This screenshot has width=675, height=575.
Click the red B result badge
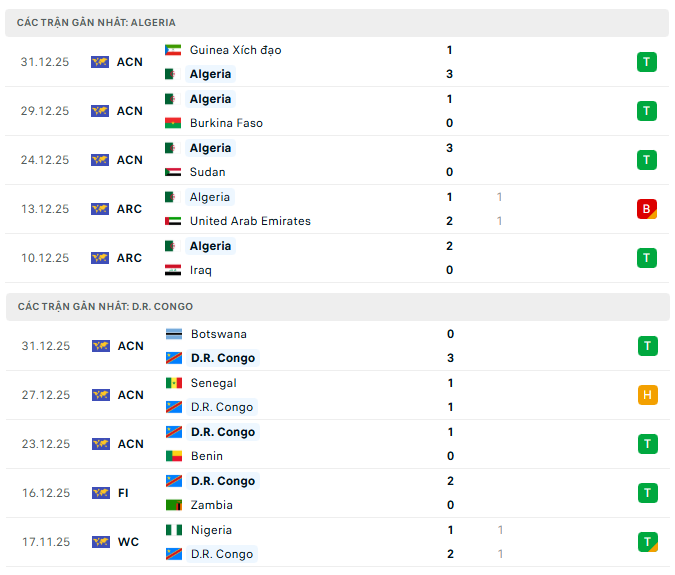647,209
